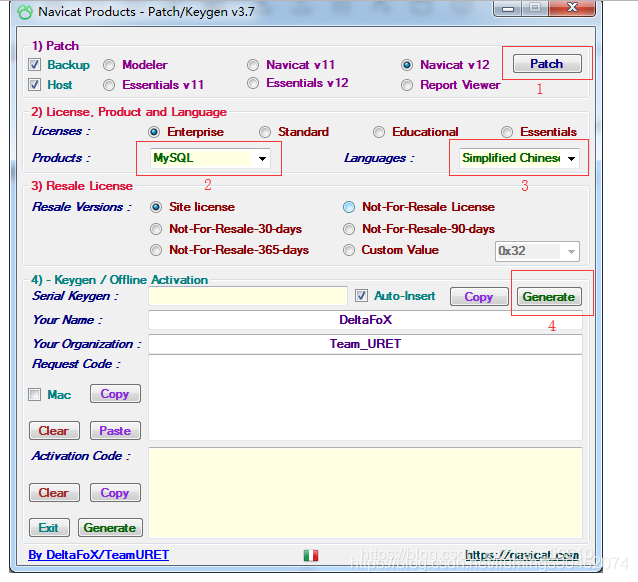Select the Essentials v12 radio button
The width and height of the screenshot is (638, 582).
(253, 83)
